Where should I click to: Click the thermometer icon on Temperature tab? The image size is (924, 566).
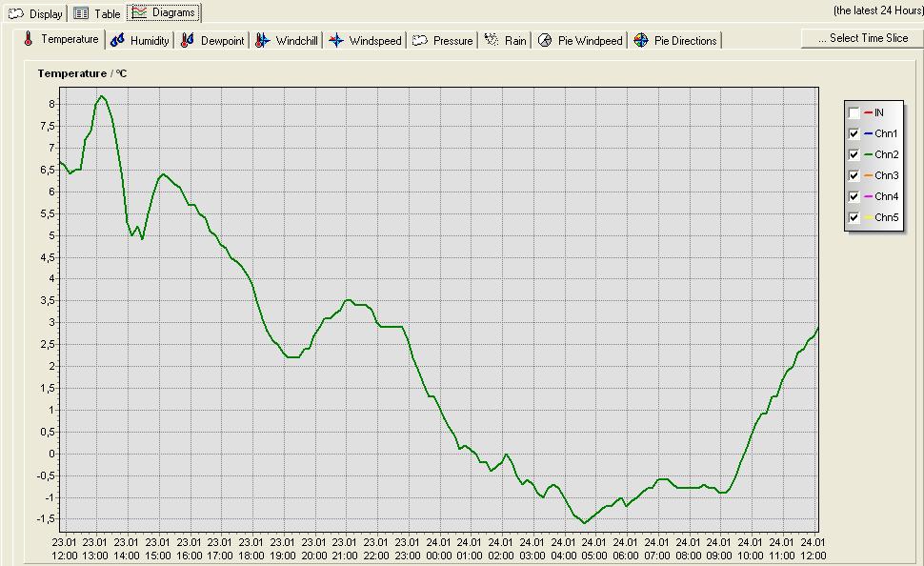29,39
